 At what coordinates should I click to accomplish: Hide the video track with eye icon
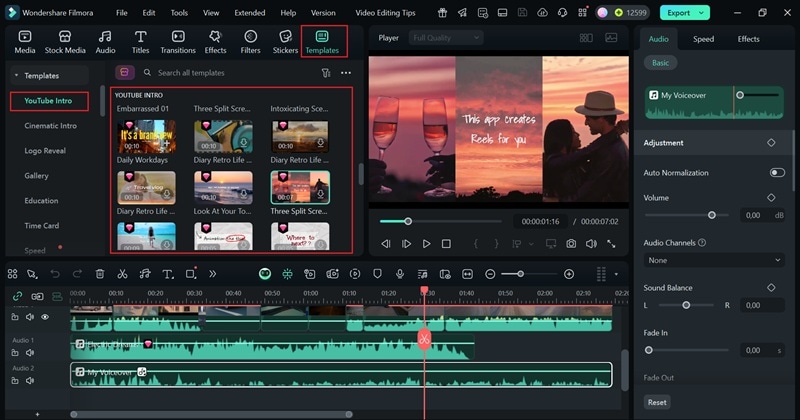(45, 317)
